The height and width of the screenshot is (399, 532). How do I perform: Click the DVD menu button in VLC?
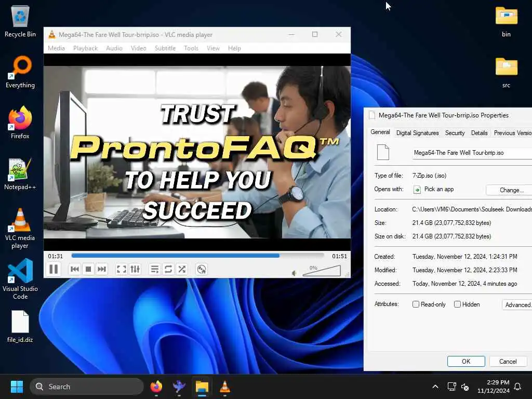click(x=202, y=270)
